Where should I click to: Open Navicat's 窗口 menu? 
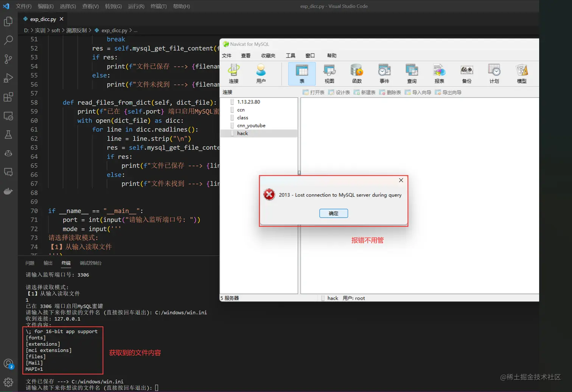(310, 56)
